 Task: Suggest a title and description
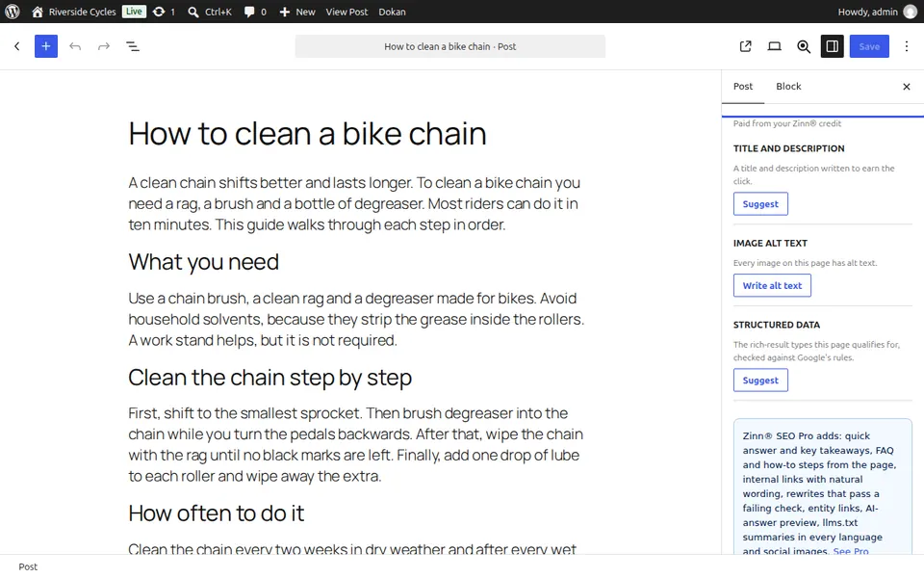coord(760,203)
